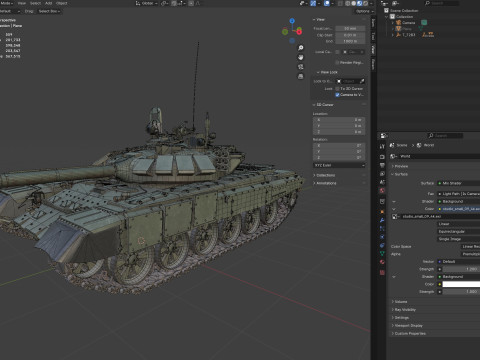
Task: Open Outliner display mode dropdown icon
Action: pyautogui.click(x=396, y=3)
